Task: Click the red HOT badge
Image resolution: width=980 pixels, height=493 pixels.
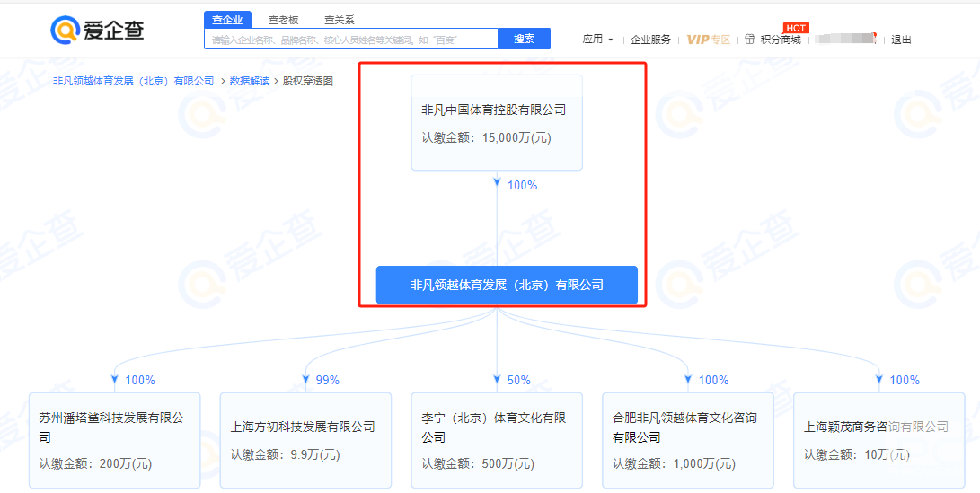Action: tap(795, 28)
